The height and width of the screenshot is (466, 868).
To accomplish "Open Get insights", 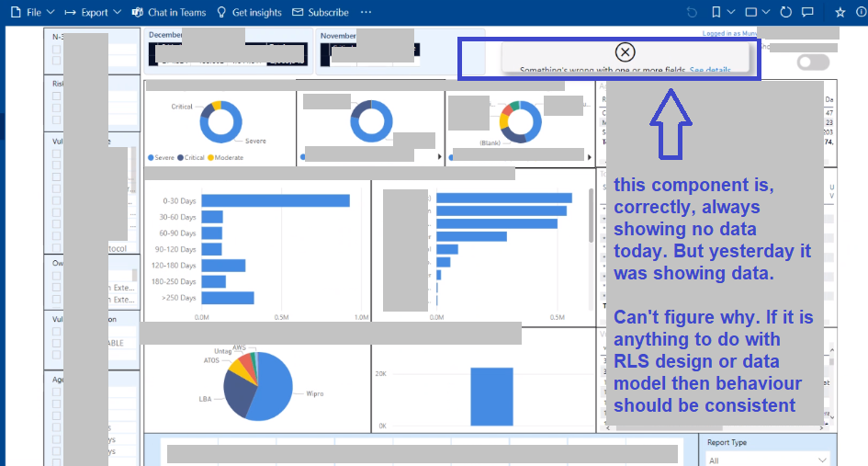I will coord(249,12).
